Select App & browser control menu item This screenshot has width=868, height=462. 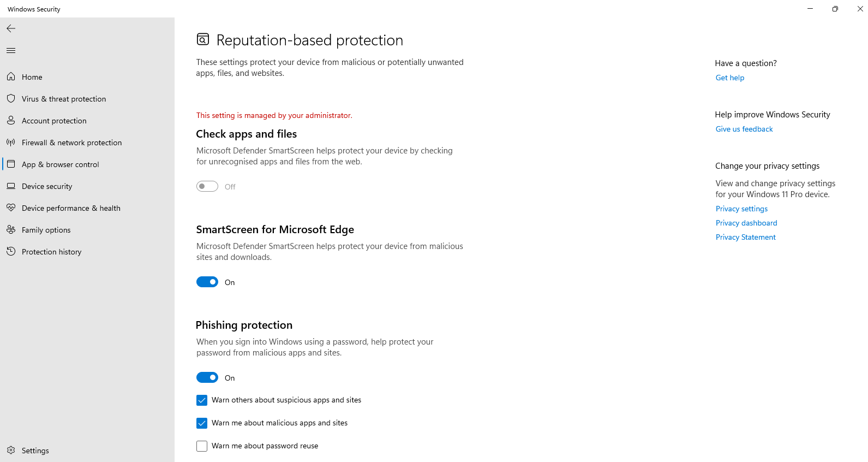point(60,164)
